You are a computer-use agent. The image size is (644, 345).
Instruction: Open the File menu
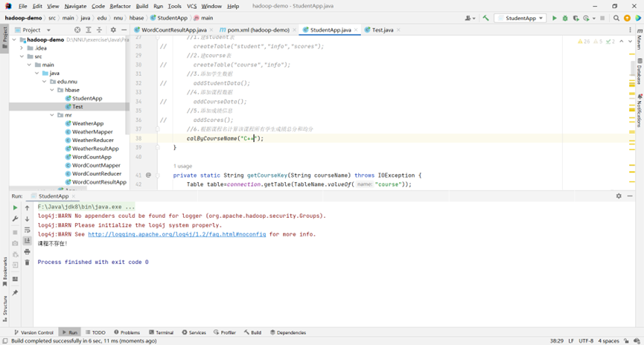coord(22,6)
